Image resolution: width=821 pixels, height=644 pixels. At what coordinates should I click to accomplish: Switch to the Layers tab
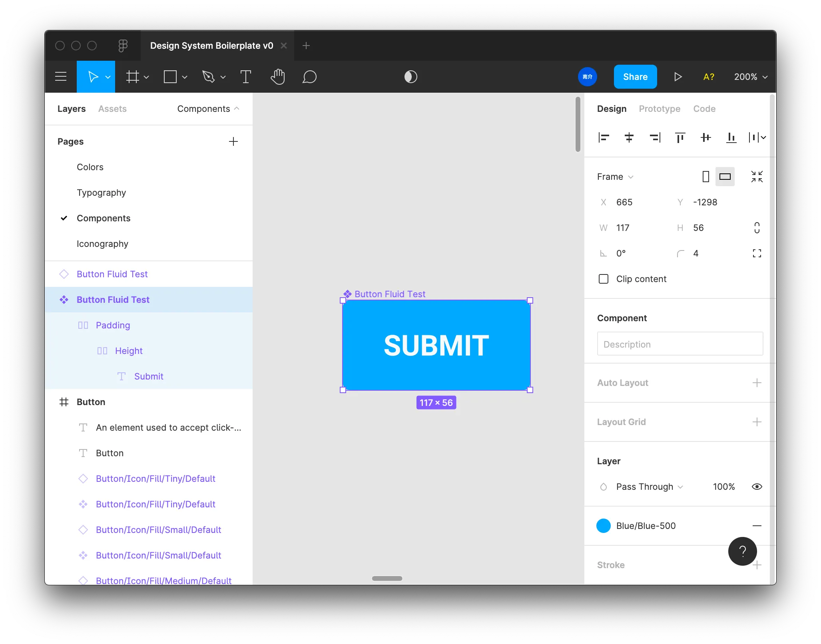pos(72,109)
